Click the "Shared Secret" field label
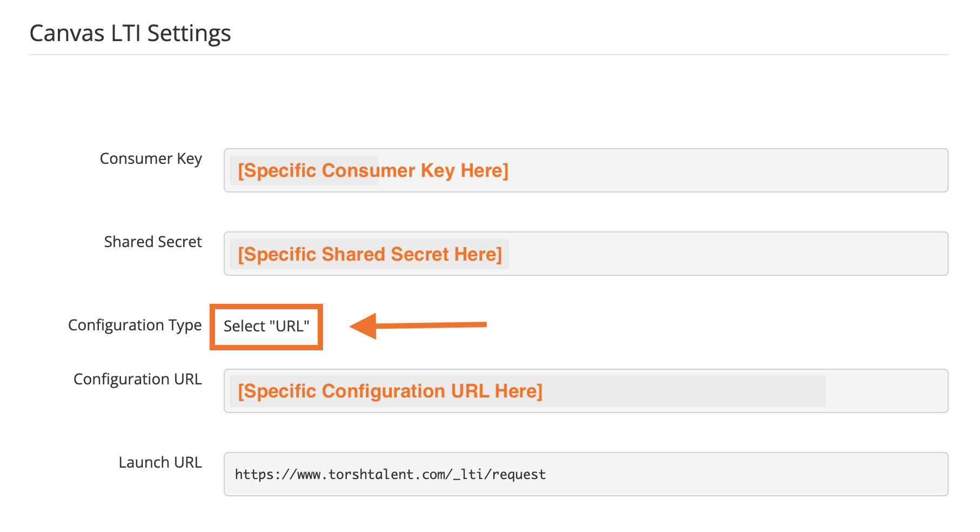980x532 pixels. pyautogui.click(x=153, y=242)
